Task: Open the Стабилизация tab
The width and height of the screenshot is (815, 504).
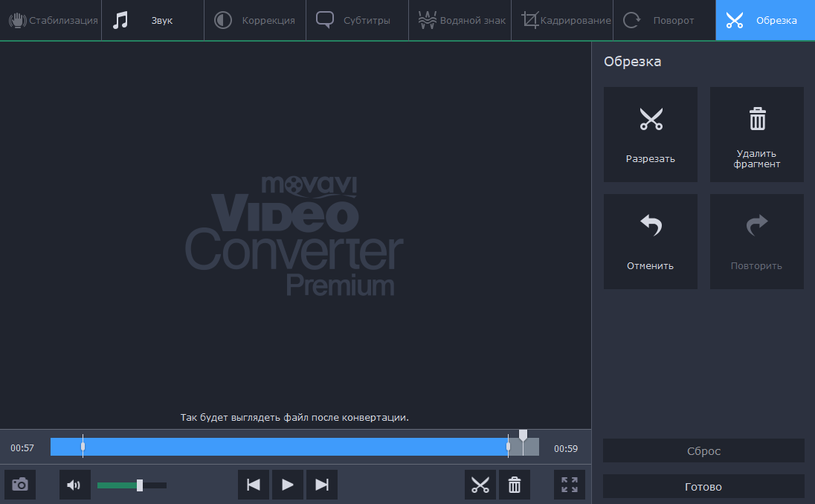Action: tap(51, 20)
